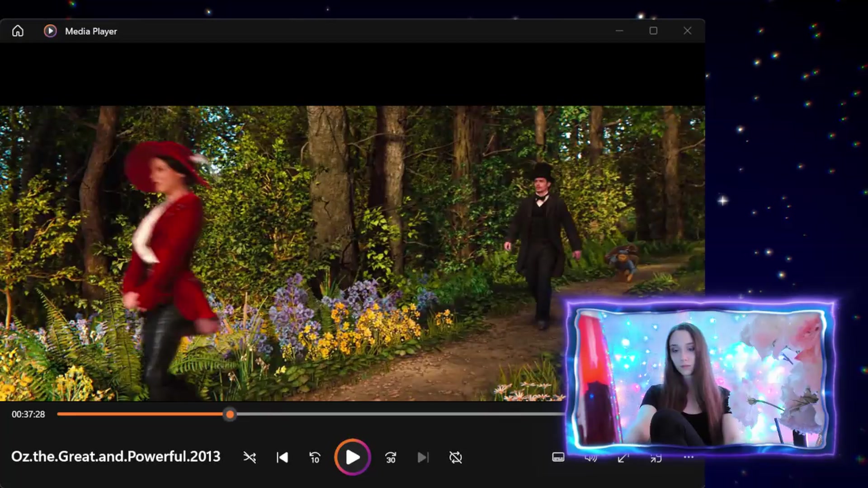Seek ahead on the unplayed grey track
Image resolution: width=868 pixels, height=488 pixels.
point(400,414)
